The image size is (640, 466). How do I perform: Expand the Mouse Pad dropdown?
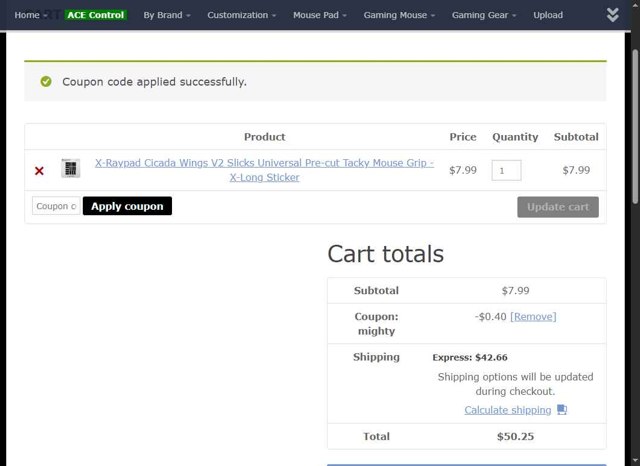pos(320,15)
